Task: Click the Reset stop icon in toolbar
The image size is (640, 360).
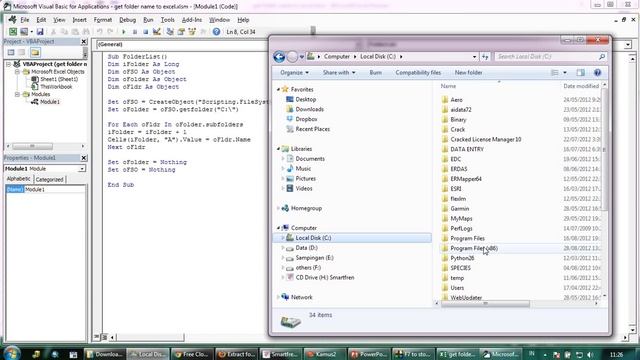Action: click(x=145, y=31)
